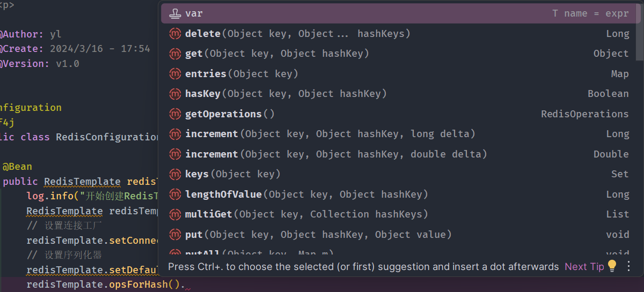Choose increment with long delta suggestion
Image resolution: width=644 pixels, height=292 pixels.
pyautogui.click(x=330, y=134)
